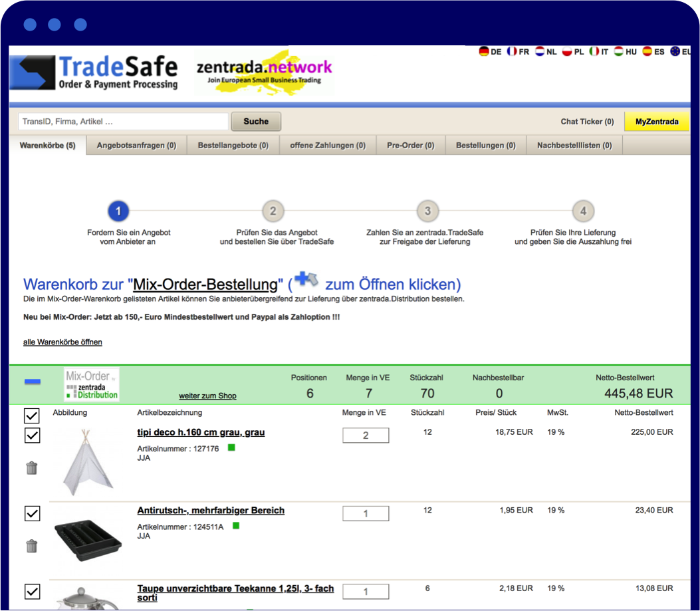Click step 3 circle in progress bar

[x=427, y=211]
